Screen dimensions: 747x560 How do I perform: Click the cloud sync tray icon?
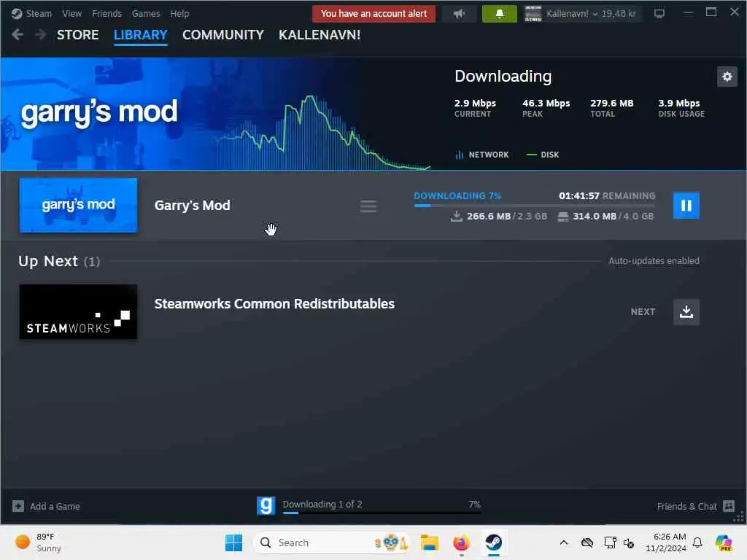587,542
